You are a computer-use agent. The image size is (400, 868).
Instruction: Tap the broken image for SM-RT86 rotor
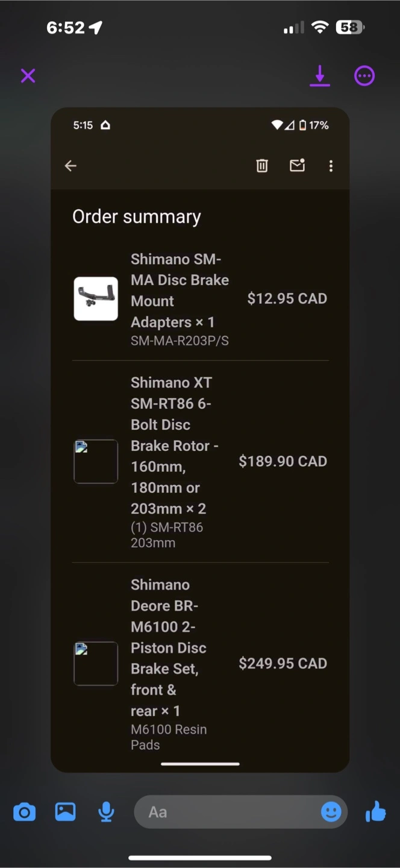[96, 461]
